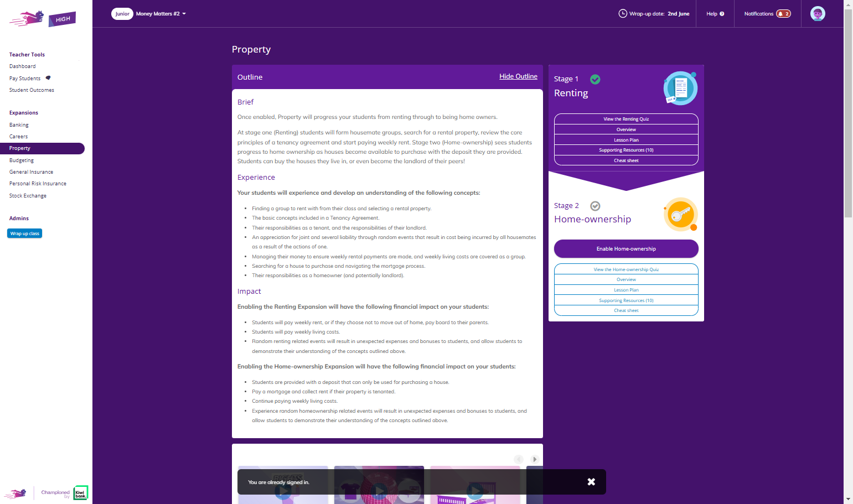
Task: Open Student Outcomes
Action: point(32,90)
